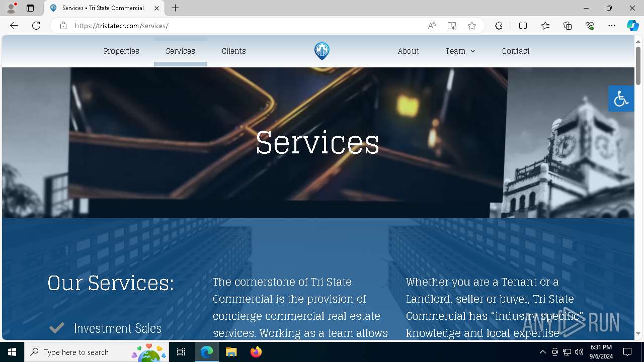Open the Windows Start menu
The image size is (644, 362).
[12, 352]
